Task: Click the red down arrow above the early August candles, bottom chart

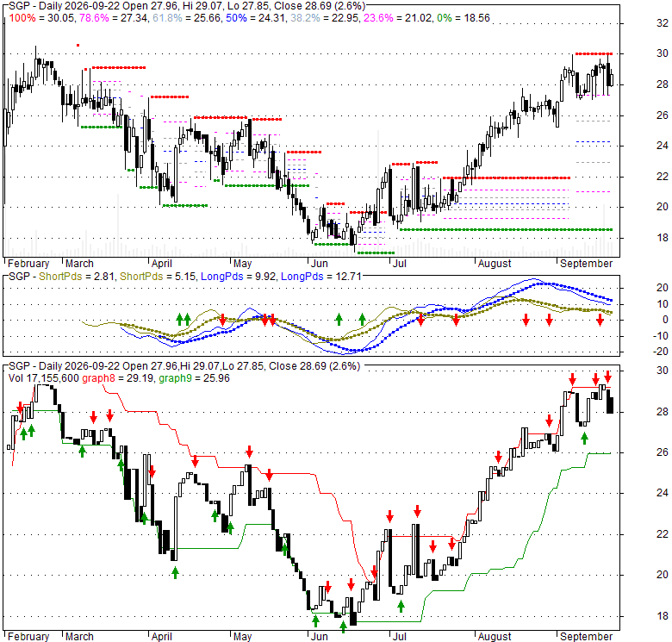Action: tap(498, 457)
